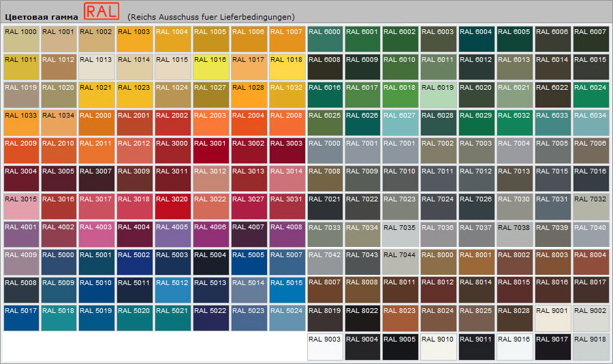This screenshot has width=613, height=364.
Task: Select the RAL 8023 swatch
Action: pyautogui.click(x=400, y=318)
